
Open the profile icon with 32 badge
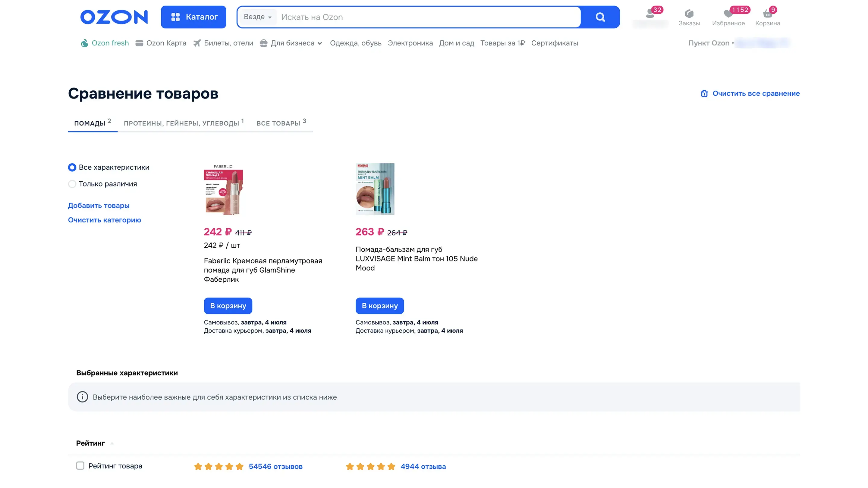tap(650, 14)
